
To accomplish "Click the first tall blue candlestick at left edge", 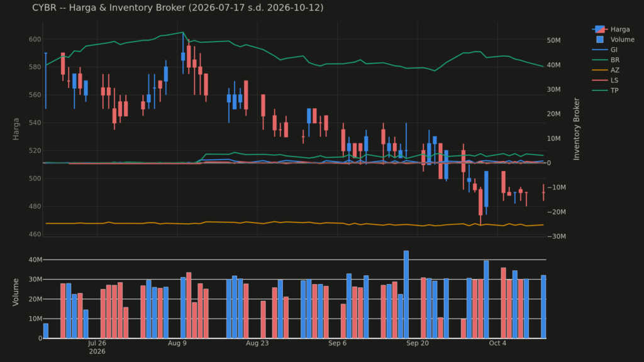I will click(x=46, y=81).
